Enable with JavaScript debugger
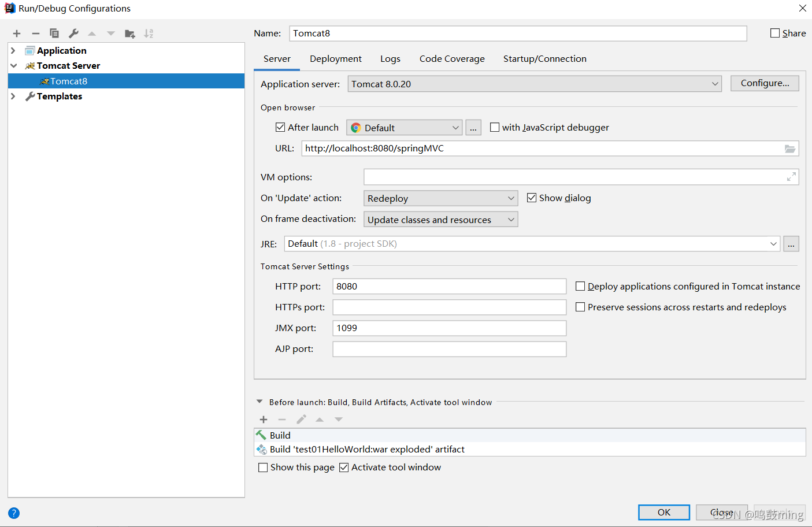812x527 pixels. 495,127
